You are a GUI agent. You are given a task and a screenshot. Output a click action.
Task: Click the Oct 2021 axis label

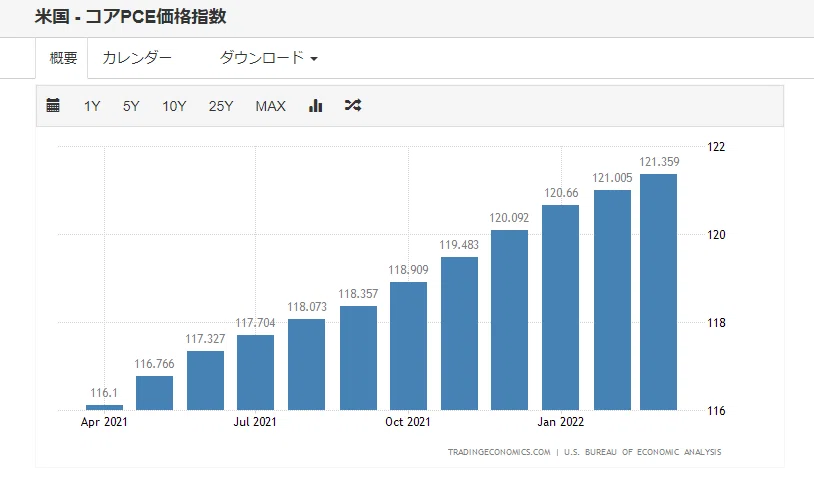408,422
